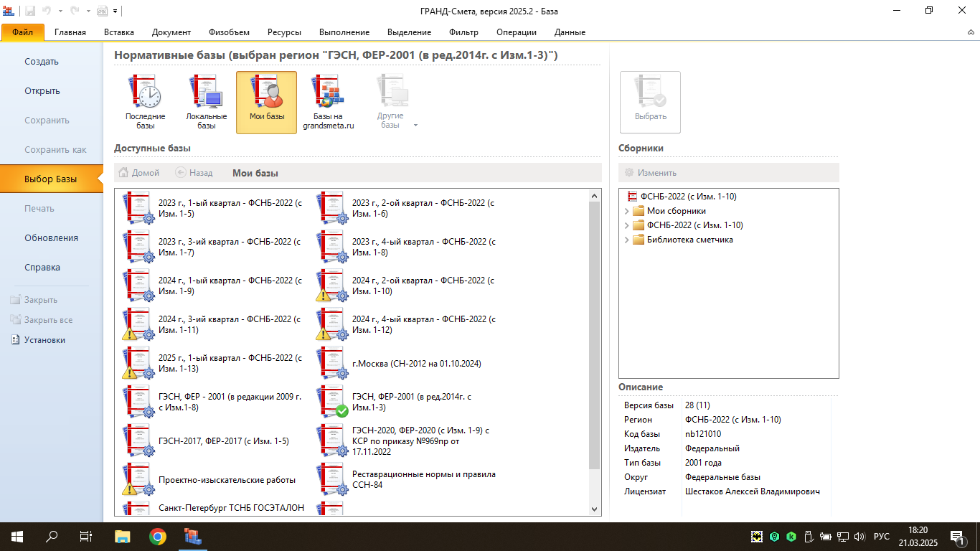This screenshot has height=551, width=980.
Task: Select checked base ГЭСН, ФЕР-2001 ред.2014г.
Action: coord(407,402)
